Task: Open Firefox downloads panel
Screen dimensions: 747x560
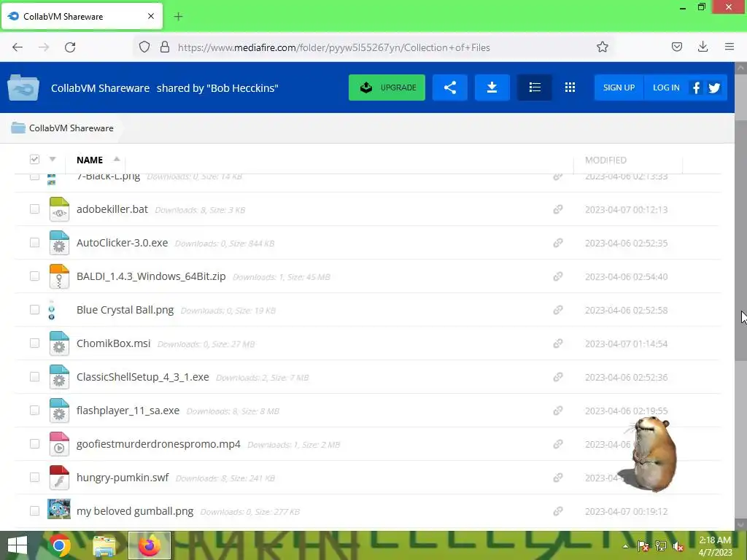Action: pyautogui.click(x=703, y=47)
